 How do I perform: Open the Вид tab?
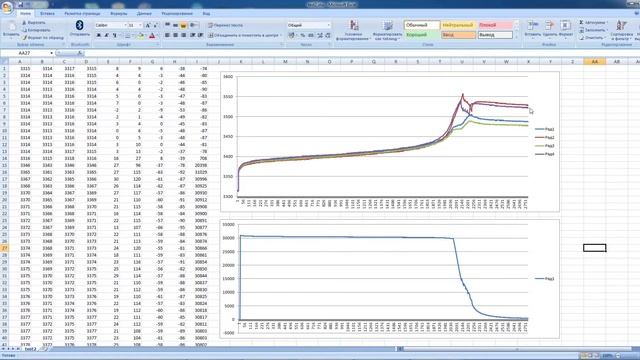tap(206, 13)
